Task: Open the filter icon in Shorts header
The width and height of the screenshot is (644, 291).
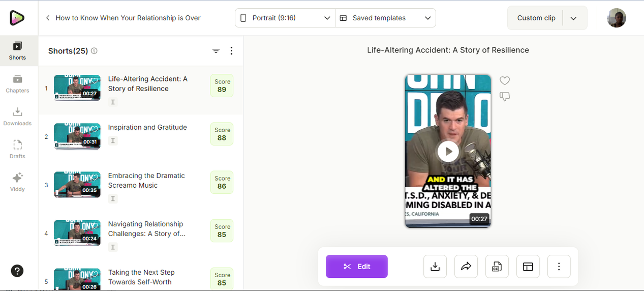Action: point(216,51)
